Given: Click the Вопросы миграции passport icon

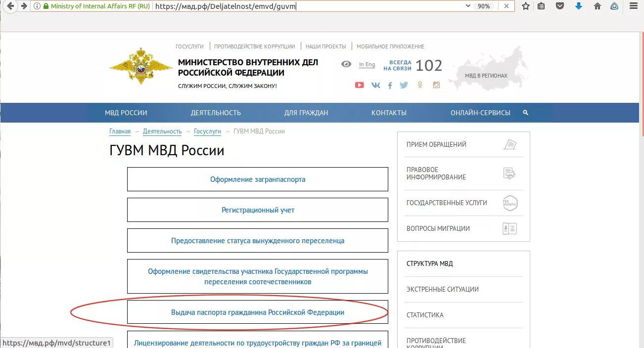Looking at the screenshot, I should (509, 228).
